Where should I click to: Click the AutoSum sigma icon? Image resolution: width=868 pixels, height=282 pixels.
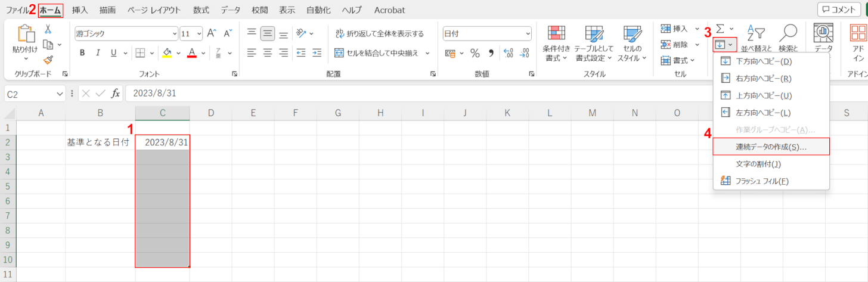tap(720, 29)
